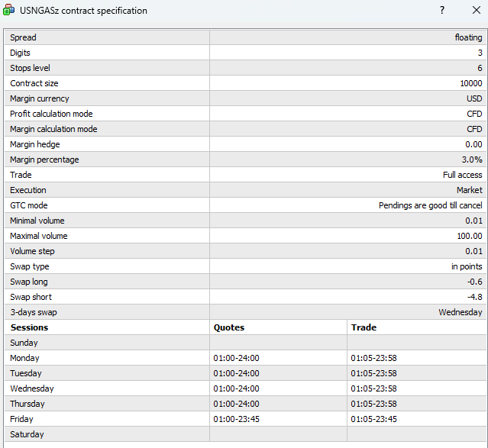Select the Friday session row label

[x=21, y=419]
